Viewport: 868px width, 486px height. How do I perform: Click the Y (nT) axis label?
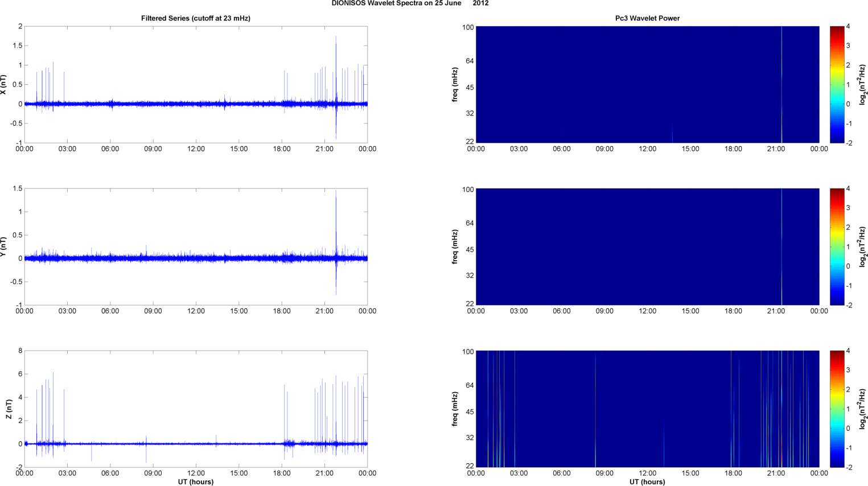[3, 247]
